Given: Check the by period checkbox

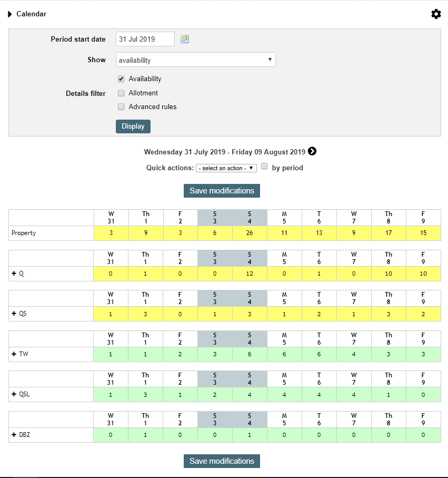Looking at the screenshot, I should point(264,166).
